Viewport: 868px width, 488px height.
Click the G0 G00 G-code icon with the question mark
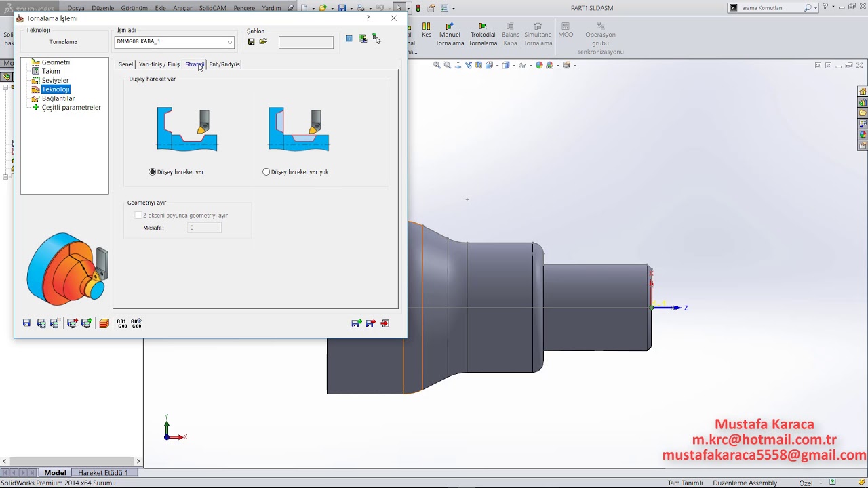tap(136, 323)
